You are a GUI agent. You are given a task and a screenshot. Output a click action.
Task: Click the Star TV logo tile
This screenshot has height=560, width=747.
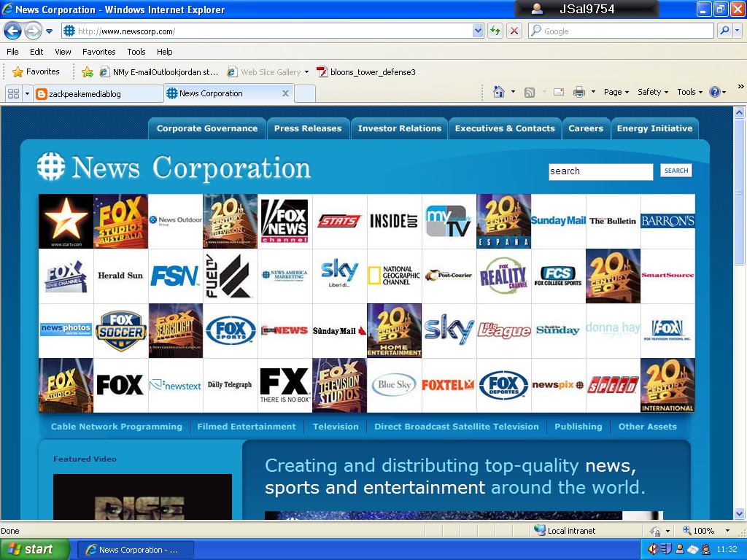click(x=66, y=221)
